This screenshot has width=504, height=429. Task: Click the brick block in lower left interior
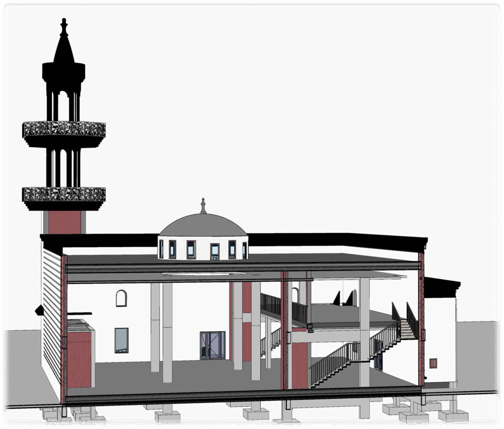tap(79, 359)
